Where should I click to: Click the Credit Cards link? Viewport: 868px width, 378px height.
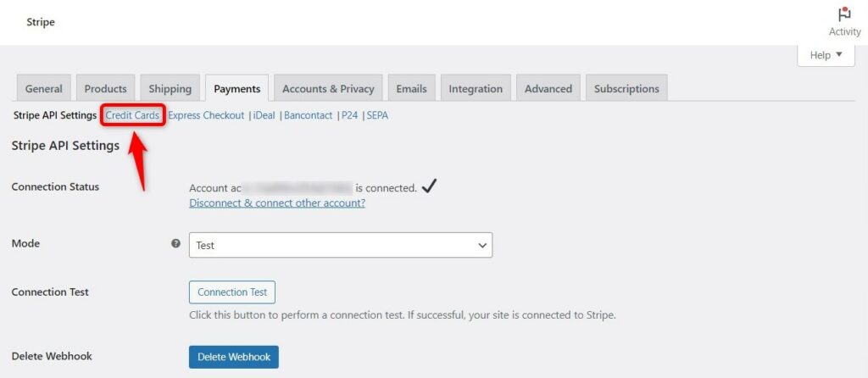point(132,115)
